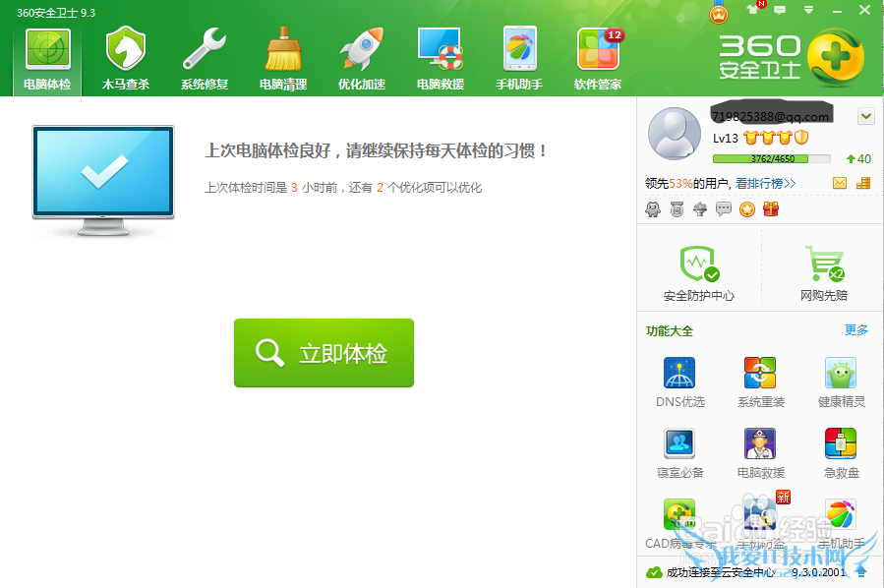Open the feedback speech bubble icon
884x588 pixels.
[780, 10]
